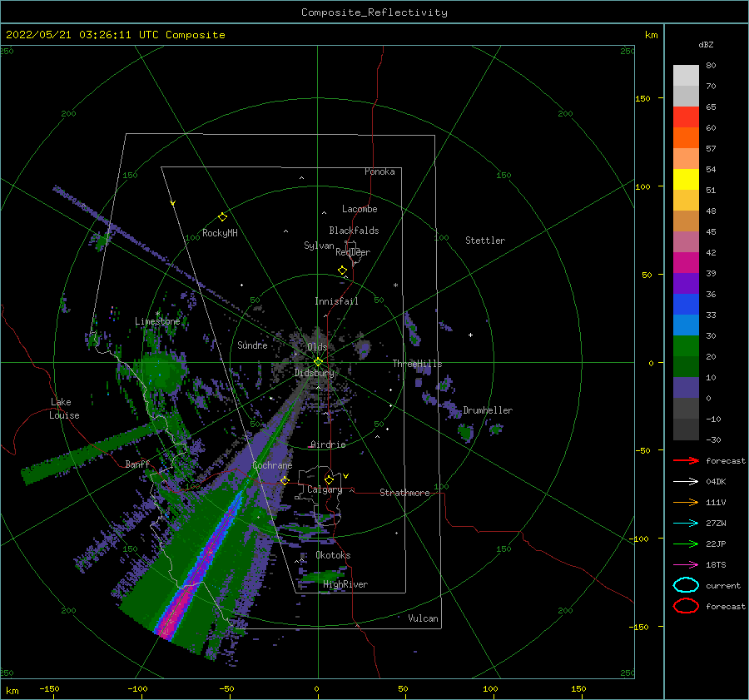Image resolution: width=749 pixels, height=700 pixels.
Task: Click the 80 value on dBZ scale
Action: click(x=711, y=66)
